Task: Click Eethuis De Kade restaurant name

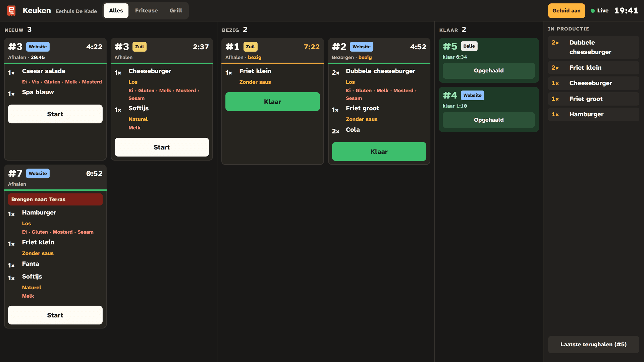Action: coord(76,11)
